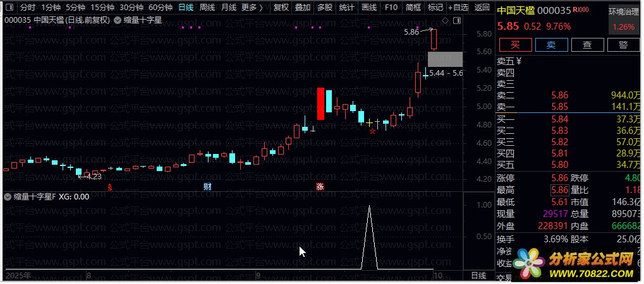The height and width of the screenshot is (284, 644).
Task: Toggle 叠加 overlay mode
Action: 303,7
